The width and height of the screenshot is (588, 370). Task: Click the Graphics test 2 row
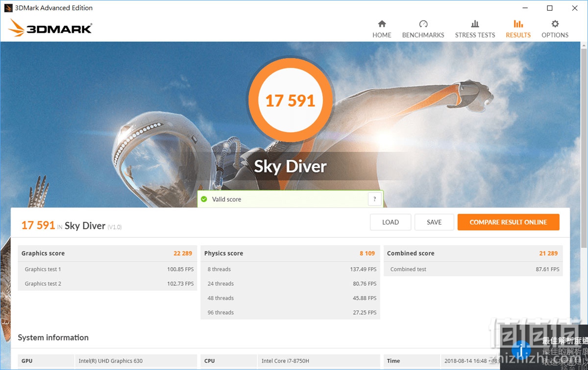tap(107, 283)
